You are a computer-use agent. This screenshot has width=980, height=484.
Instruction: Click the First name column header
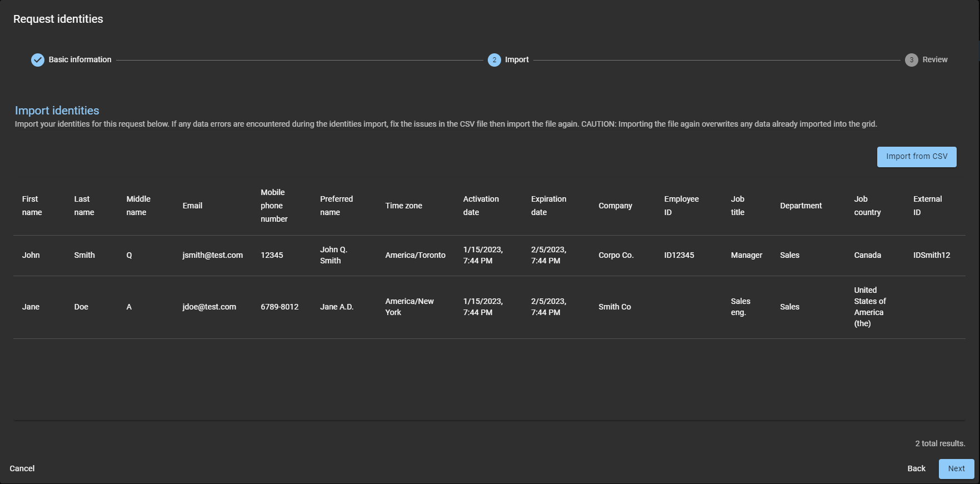click(x=32, y=206)
